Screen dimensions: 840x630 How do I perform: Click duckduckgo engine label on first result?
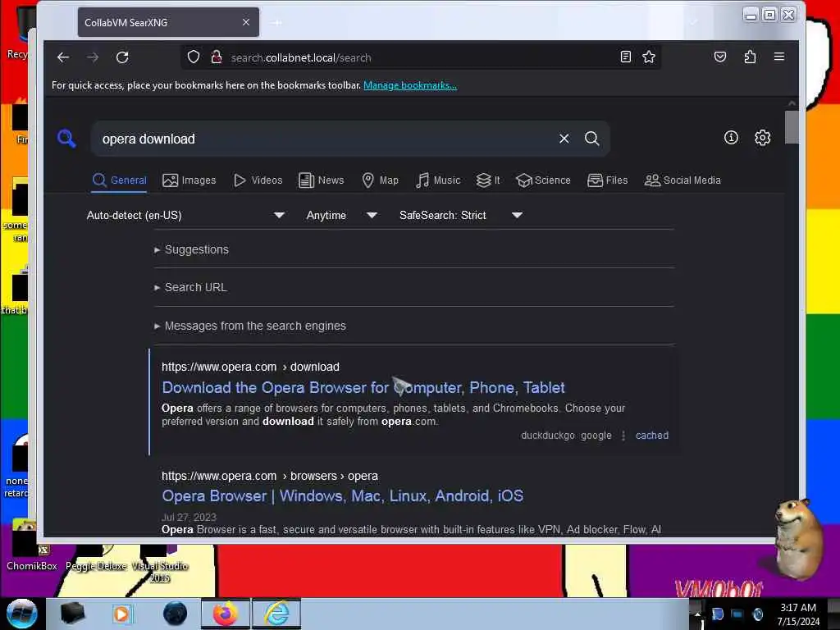(547, 436)
